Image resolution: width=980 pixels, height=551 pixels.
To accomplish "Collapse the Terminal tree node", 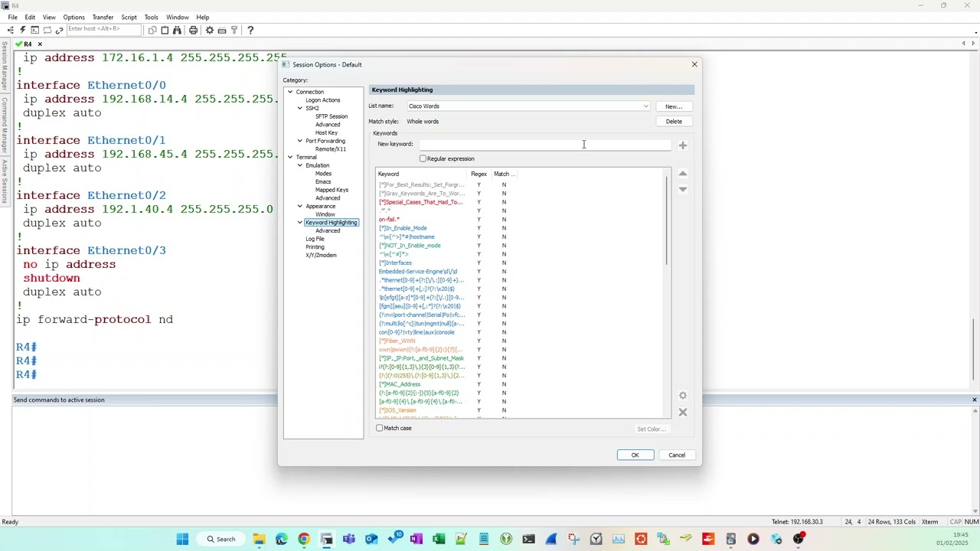I will (290, 157).
